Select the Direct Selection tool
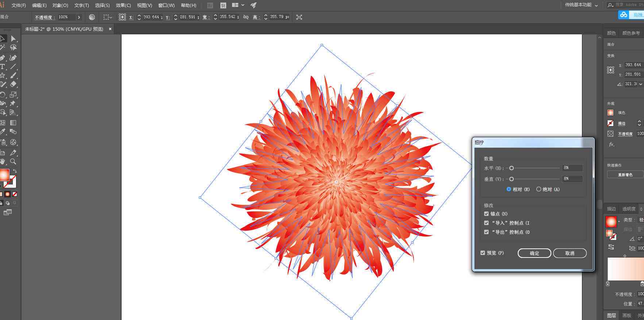 pos(14,38)
